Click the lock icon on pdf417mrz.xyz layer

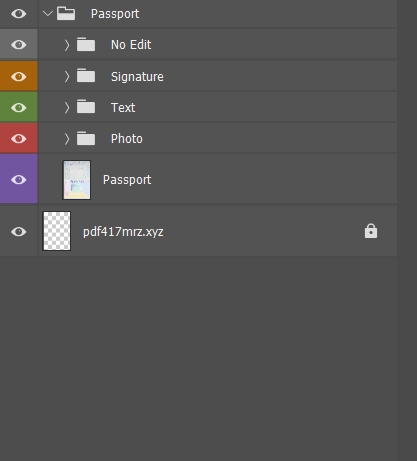371,231
